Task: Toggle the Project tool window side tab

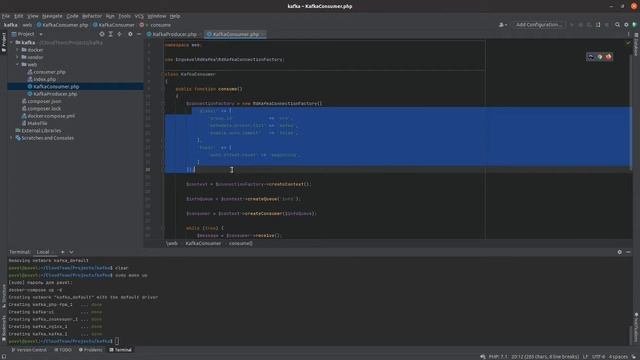Action: 4,42
